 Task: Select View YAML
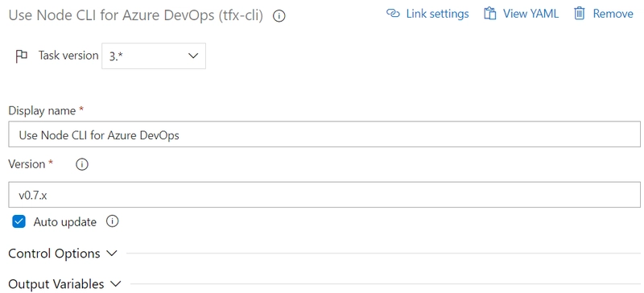click(521, 14)
